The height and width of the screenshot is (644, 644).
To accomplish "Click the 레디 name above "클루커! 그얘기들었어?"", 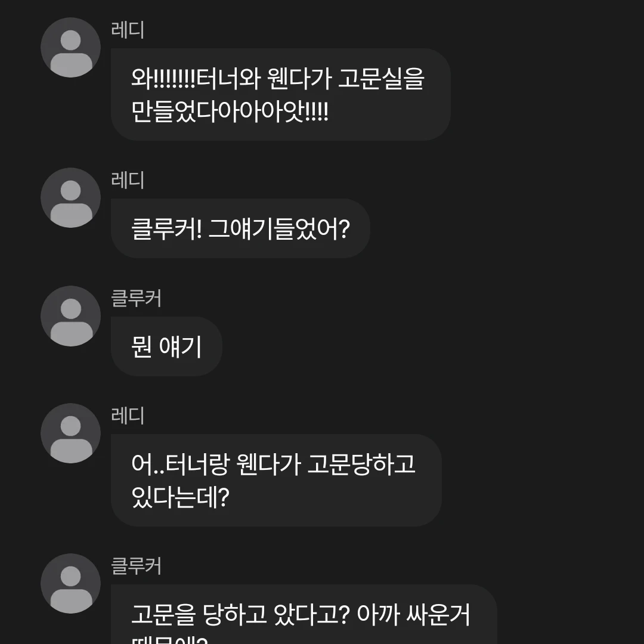I will [128, 180].
